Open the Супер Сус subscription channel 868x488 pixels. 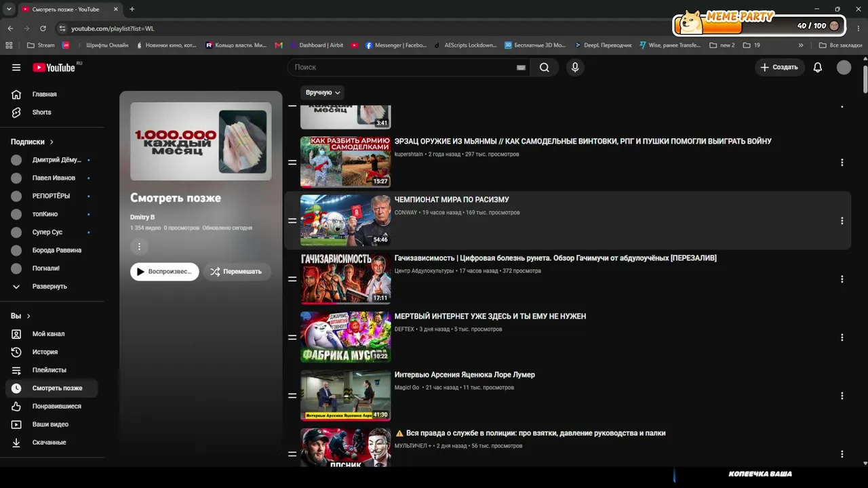click(x=52, y=232)
